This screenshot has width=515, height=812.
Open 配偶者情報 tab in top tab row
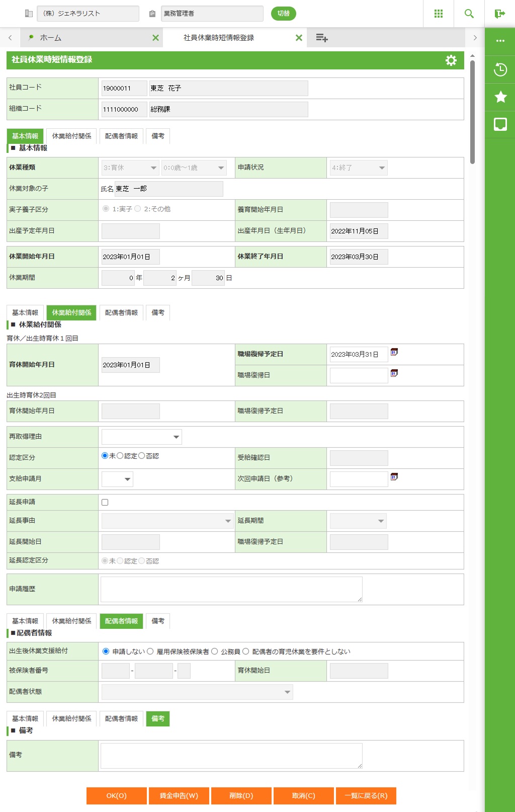click(x=121, y=136)
